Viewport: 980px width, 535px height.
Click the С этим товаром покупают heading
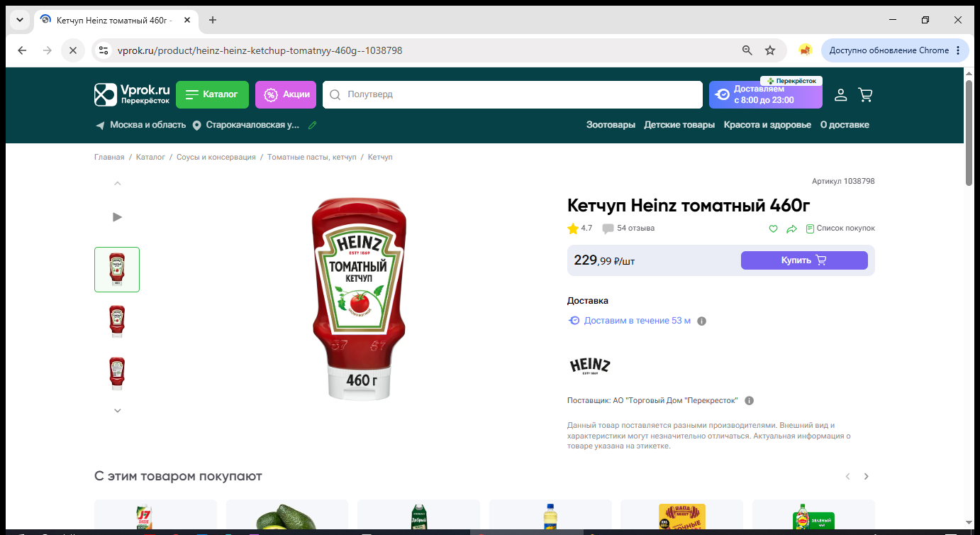(178, 476)
